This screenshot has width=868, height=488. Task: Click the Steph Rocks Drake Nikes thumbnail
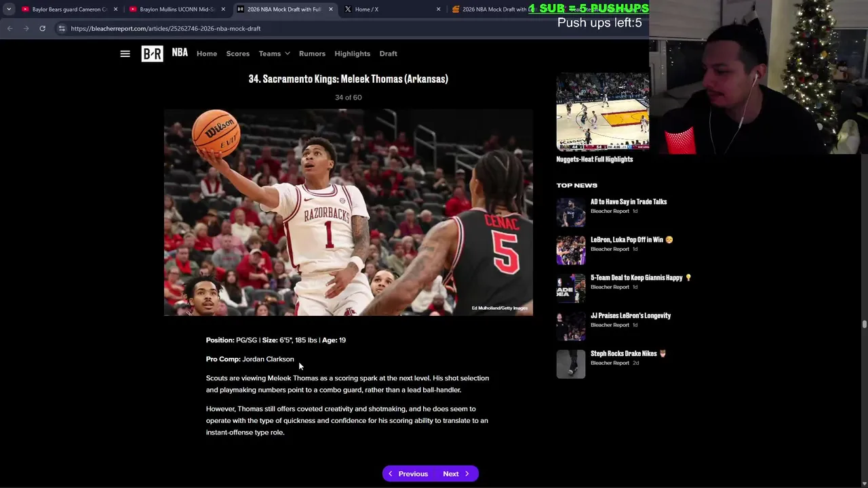coord(571,364)
